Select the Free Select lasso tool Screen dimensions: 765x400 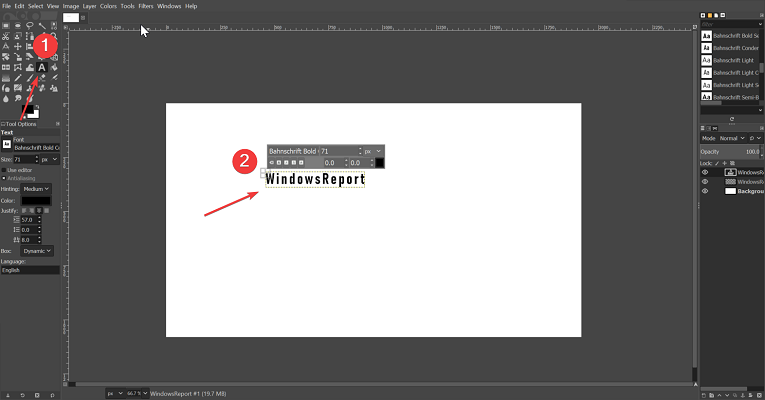30,25
